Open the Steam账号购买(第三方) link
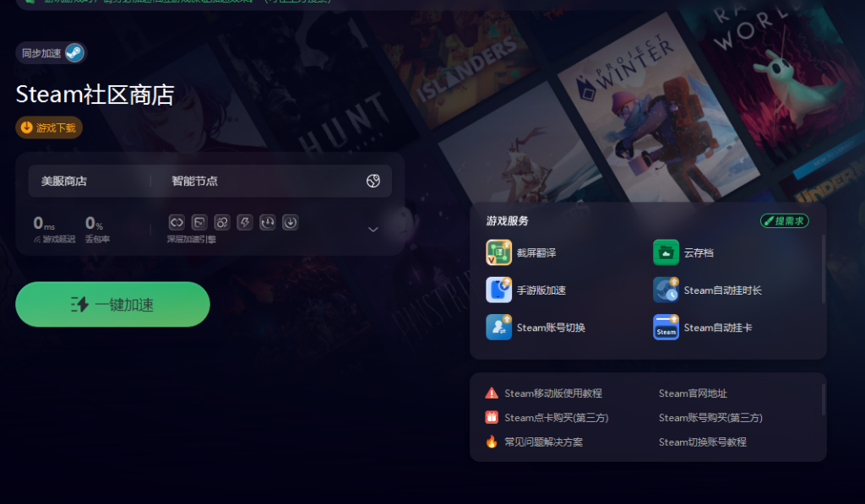The height and width of the screenshot is (504, 865). 710,418
